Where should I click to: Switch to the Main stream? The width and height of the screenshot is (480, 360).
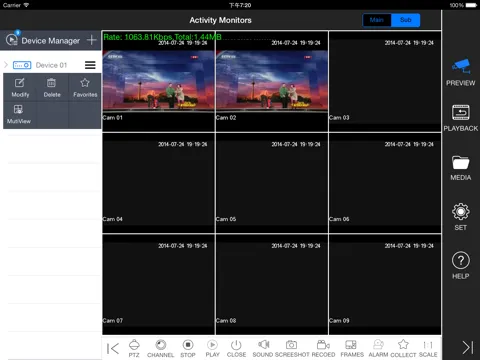[x=377, y=20]
